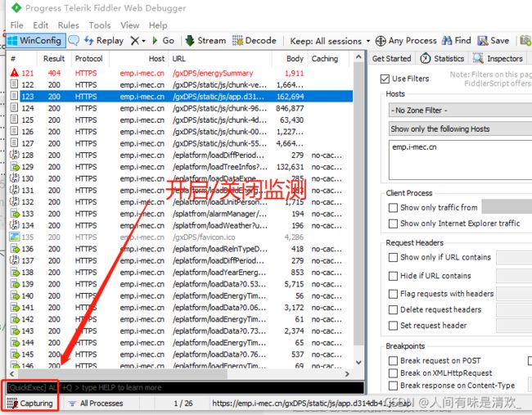532x415 pixels.
Task: Click horizontal scrollbar right arrow
Action: [x=347, y=374]
